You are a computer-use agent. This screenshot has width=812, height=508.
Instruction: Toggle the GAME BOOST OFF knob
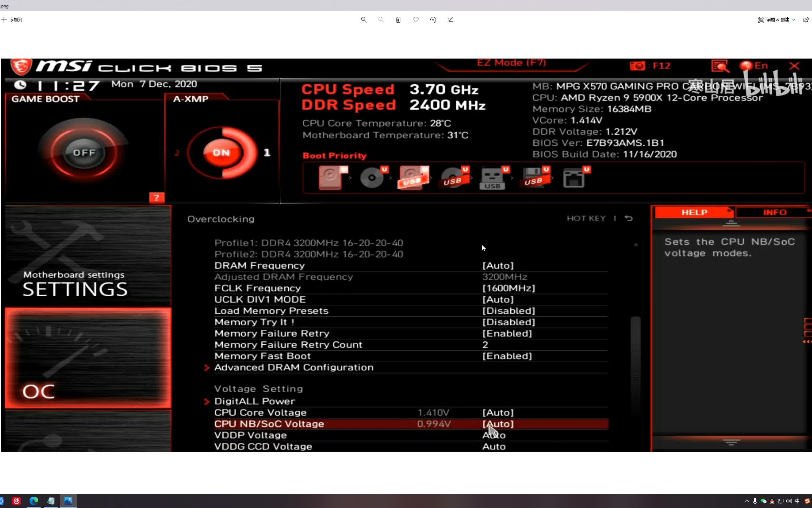(84, 152)
